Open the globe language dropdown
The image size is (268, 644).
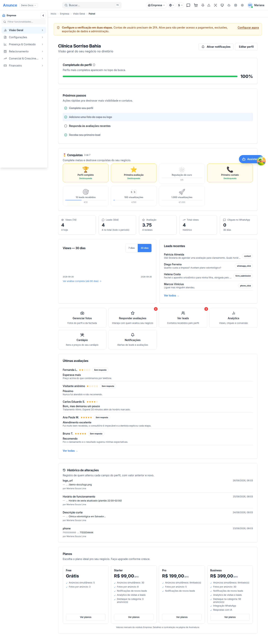pos(172,5)
